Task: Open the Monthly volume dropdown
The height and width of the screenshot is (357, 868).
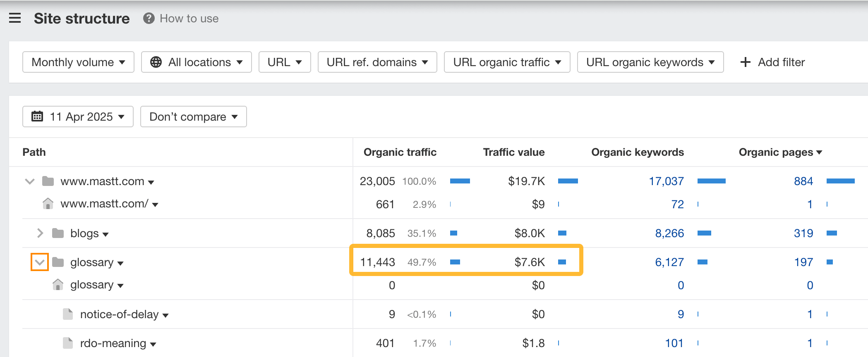Action: click(x=78, y=62)
